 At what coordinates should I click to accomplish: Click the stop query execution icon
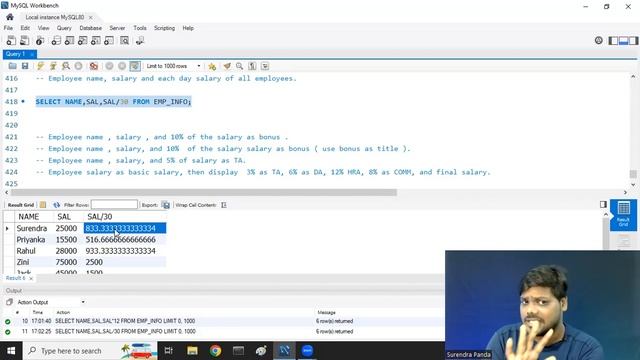click(x=78, y=66)
